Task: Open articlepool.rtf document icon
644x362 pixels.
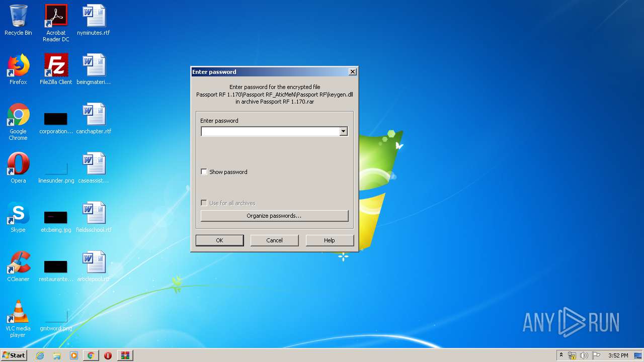Action: 94,267
